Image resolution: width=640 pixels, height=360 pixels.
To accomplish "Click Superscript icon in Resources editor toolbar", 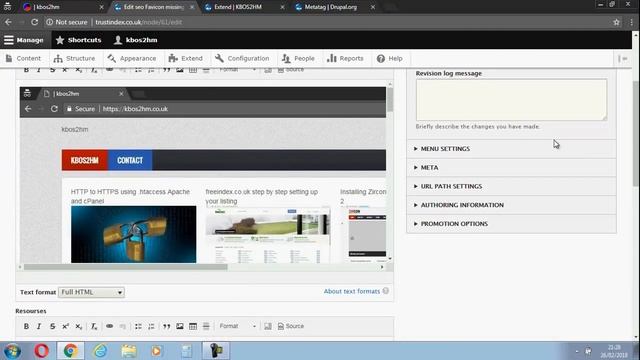I will click(x=65, y=326).
